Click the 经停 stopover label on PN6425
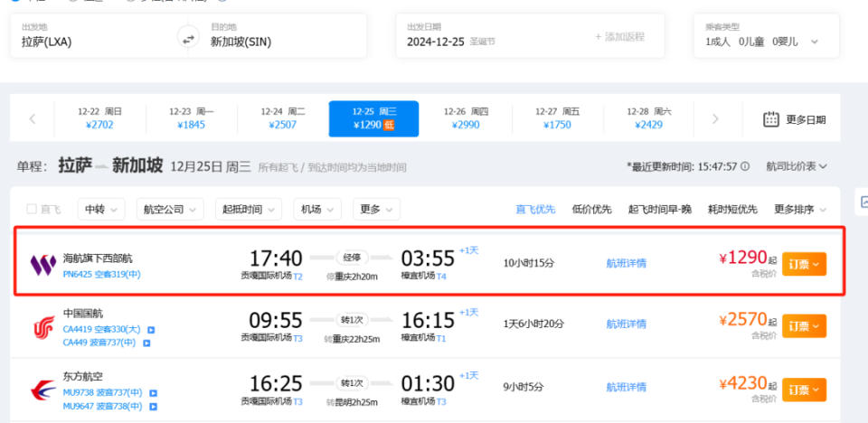The width and height of the screenshot is (868, 423). tap(352, 258)
